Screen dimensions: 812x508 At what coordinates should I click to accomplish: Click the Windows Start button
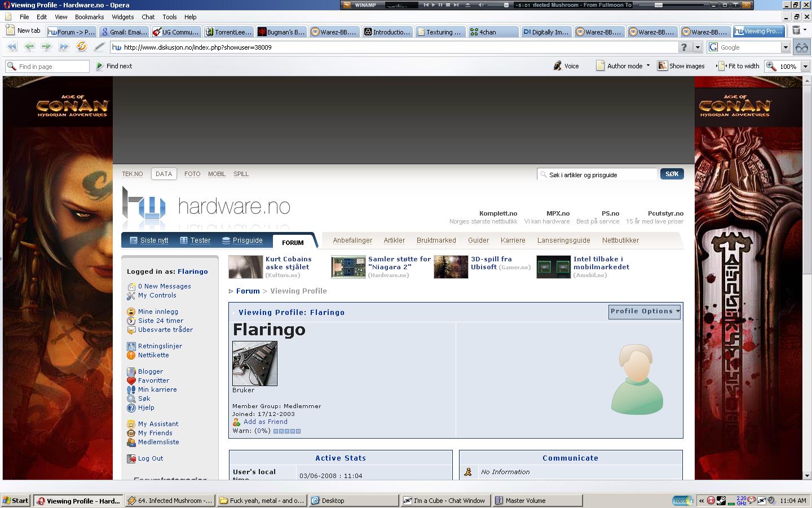tap(16, 501)
